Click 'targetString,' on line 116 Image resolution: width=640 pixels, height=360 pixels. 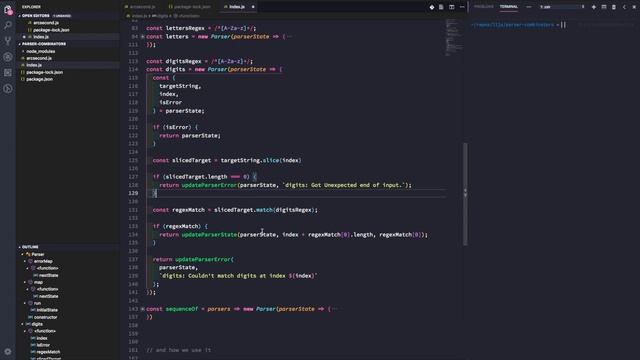180,86
